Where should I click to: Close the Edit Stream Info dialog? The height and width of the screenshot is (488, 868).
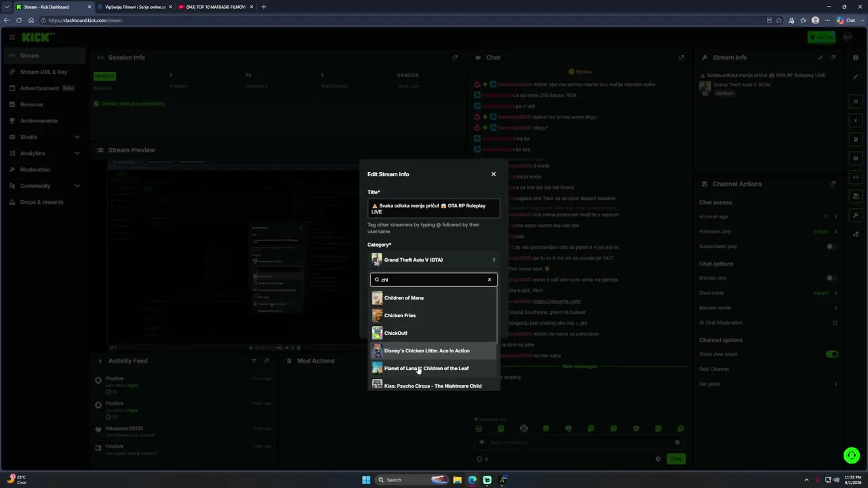tap(493, 174)
